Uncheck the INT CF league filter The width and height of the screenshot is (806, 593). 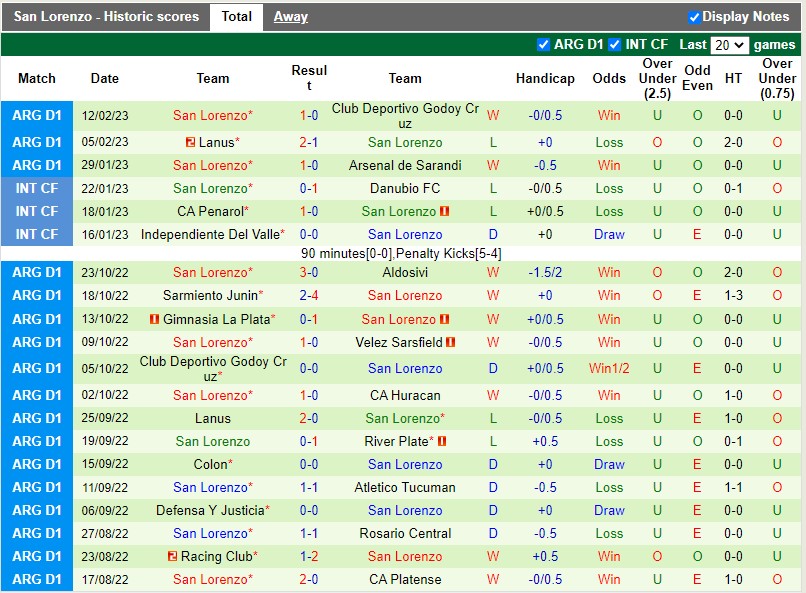point(614,45)
